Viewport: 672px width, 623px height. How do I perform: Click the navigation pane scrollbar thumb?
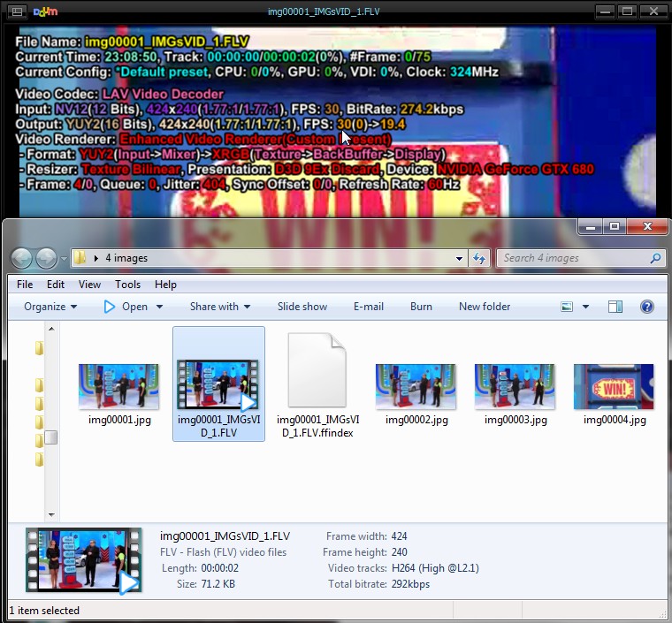[x=51, y=437]
